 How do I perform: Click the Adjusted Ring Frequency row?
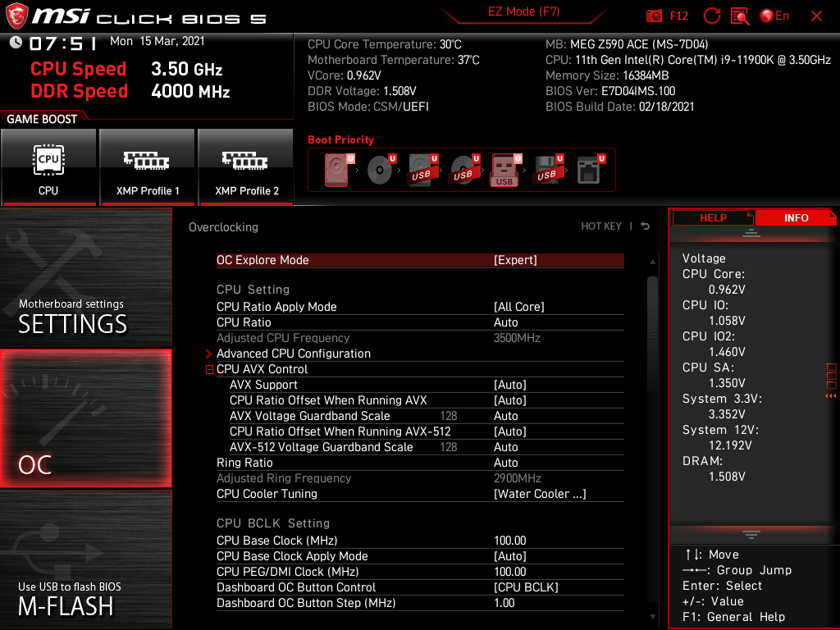[420, 478]
